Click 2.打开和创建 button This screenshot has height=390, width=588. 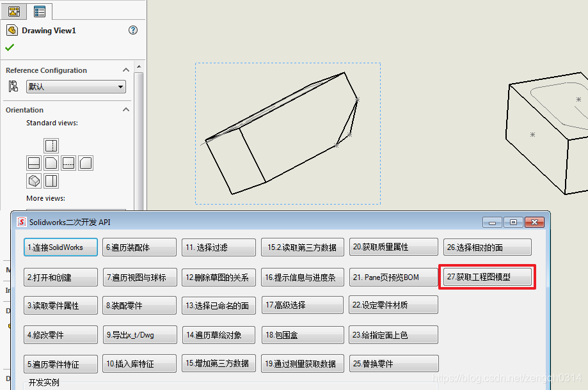pos(61,277)
